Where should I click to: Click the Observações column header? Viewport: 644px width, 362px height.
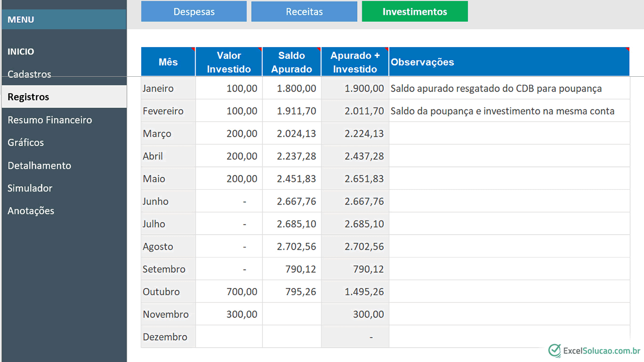509,61
